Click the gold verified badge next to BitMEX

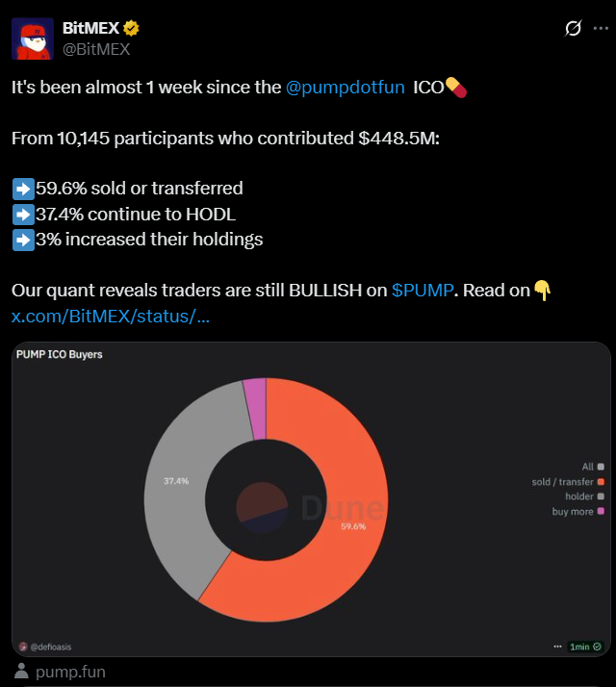[131, 28]
